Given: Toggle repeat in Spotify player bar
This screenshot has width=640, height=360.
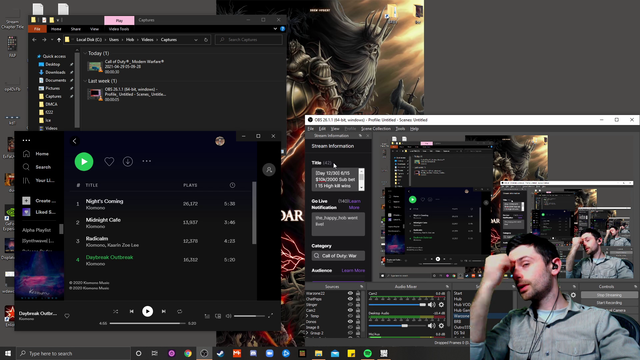Looking at the screenshot, I should pos(180,311).
